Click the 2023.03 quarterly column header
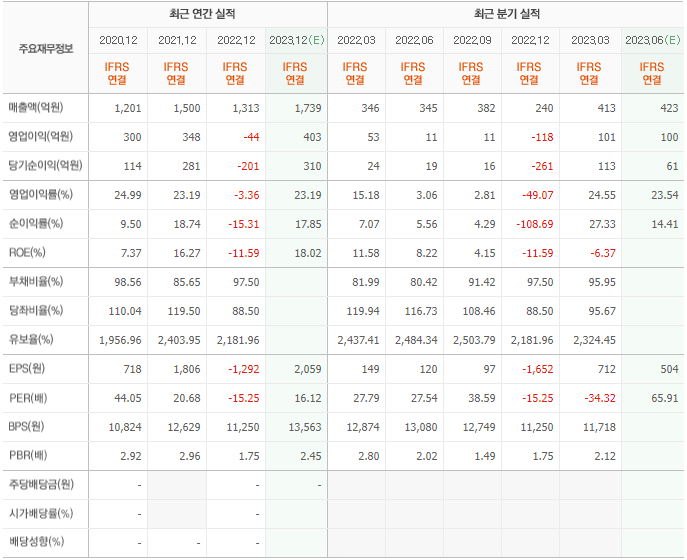687x560 pixels. 590,40
